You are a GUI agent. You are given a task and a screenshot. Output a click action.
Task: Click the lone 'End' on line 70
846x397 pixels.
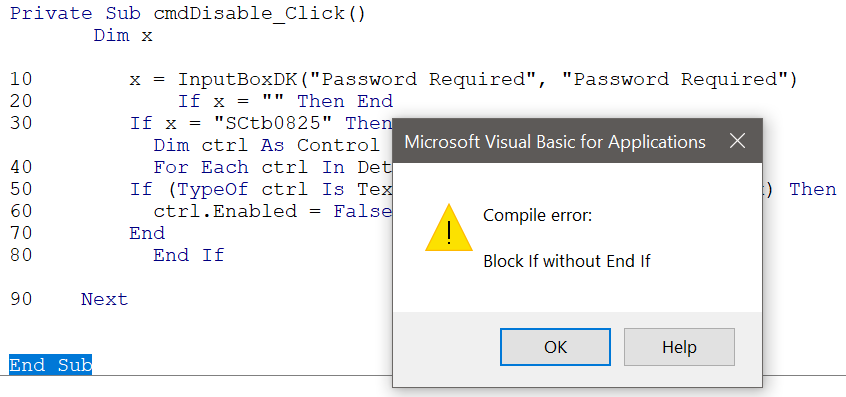[x=147, y=234]
